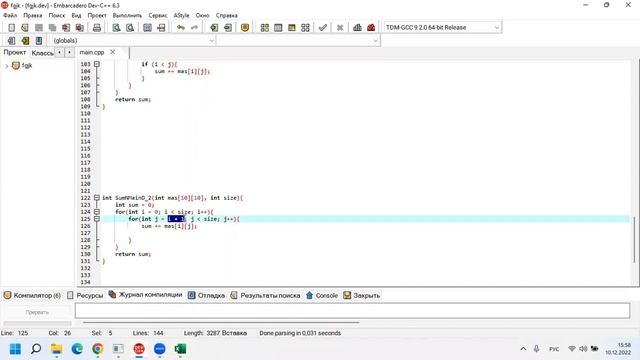Click the Close file toolbar icon
Viewport: 640px width, 360px height.
click(x=66, y=28)
